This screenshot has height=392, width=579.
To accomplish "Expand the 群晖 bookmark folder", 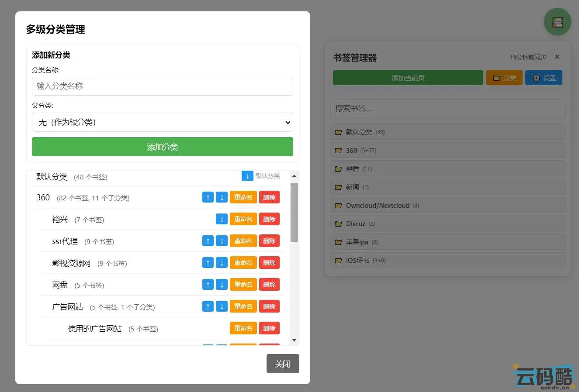I will tap(447, 168).
